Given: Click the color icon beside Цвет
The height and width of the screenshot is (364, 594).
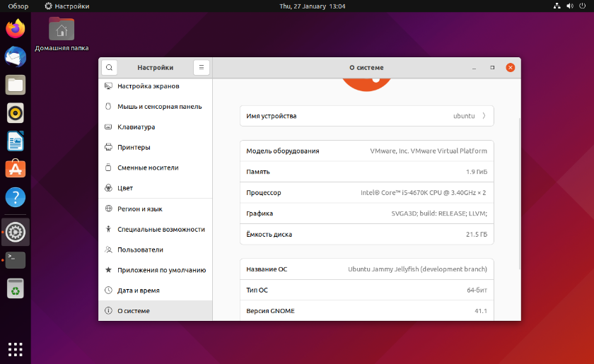Looking at the screenshot, I should 108,188.
